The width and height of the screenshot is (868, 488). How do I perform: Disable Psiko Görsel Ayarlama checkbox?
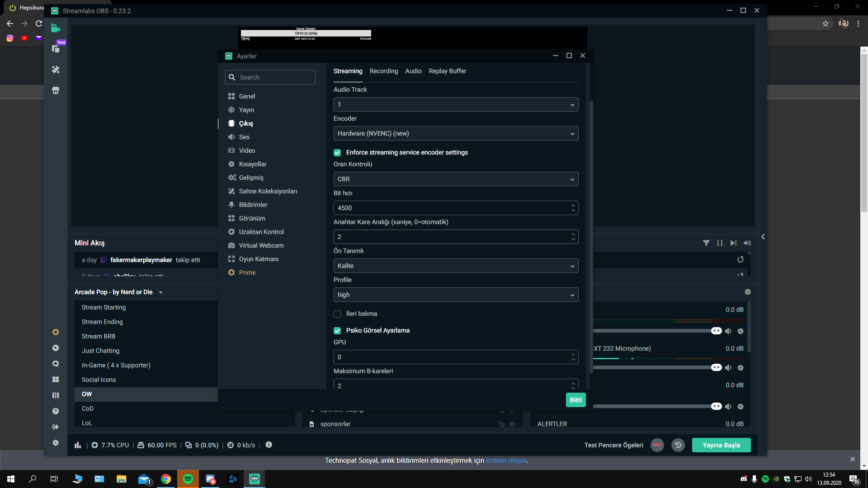pos(337,331)
